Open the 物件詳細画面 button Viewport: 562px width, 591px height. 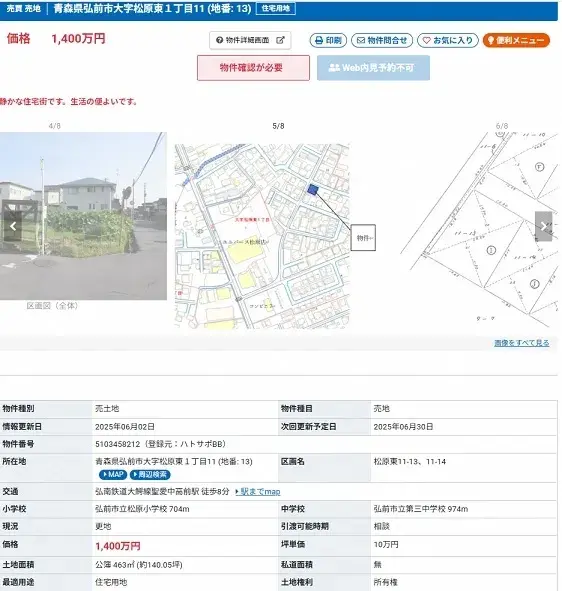250,40
